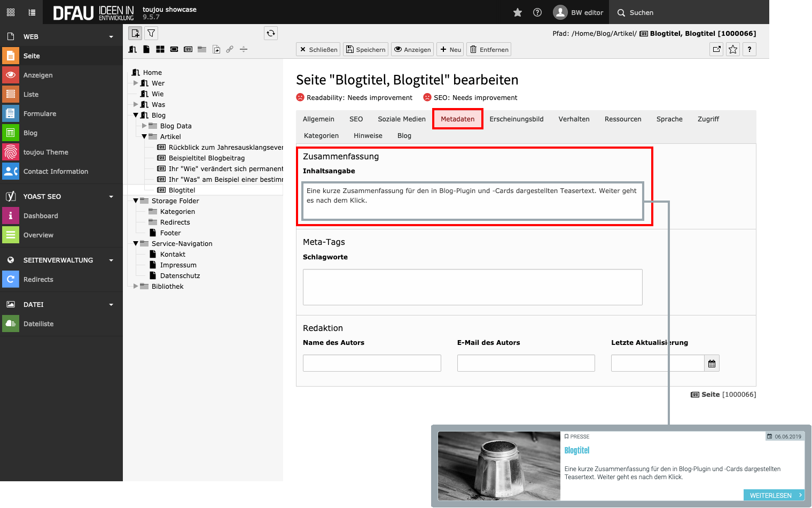
Task: Expand the Bibliothek folder in tree
Action: click(136, 287)
